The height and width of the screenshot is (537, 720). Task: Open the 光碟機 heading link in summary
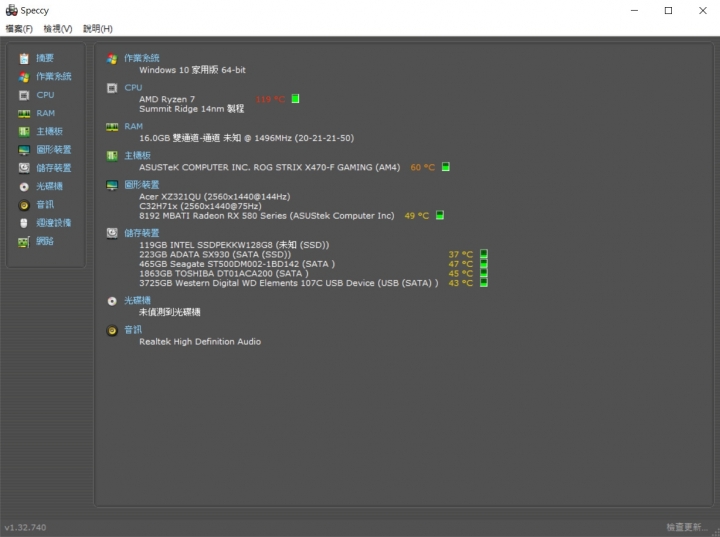coord(137,300)
